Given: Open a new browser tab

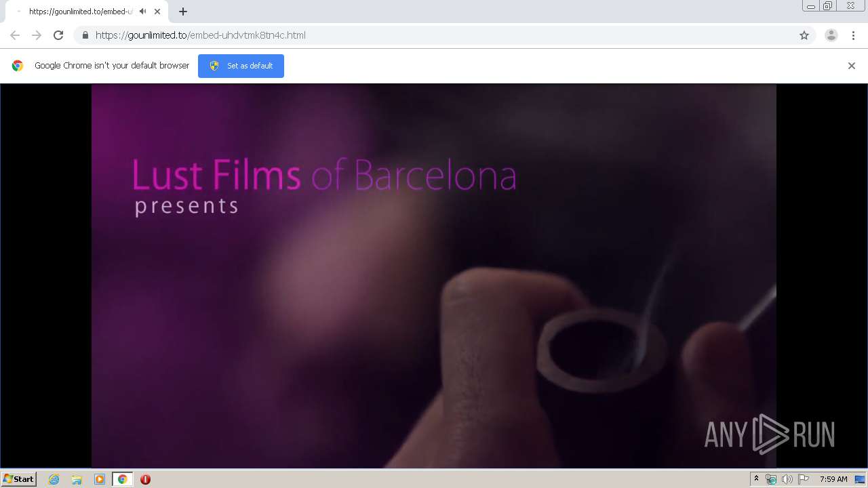Looking at the screenshot, I should pos(183,12).
